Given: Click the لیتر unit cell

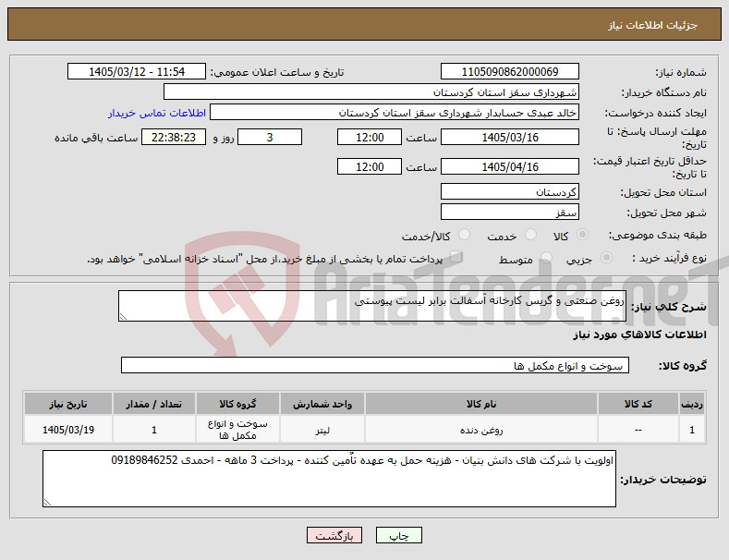Looking at the screenshot, I should point(322,430).
